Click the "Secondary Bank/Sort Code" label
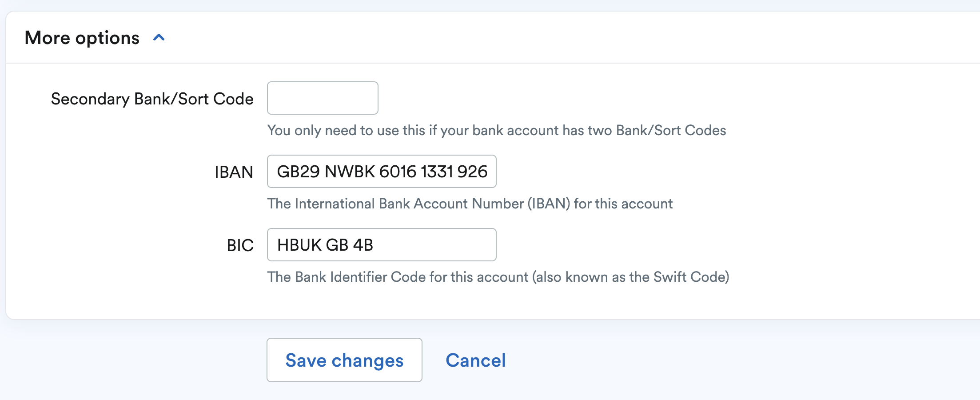The image size is (980, 400). (152, 99)
